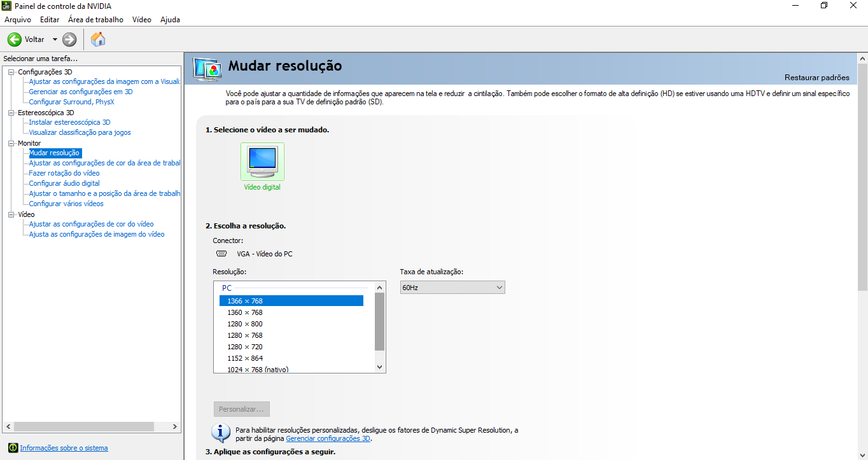Open Informações sobre o sistema link
This screenshot has height=460, width=868.
64,448
